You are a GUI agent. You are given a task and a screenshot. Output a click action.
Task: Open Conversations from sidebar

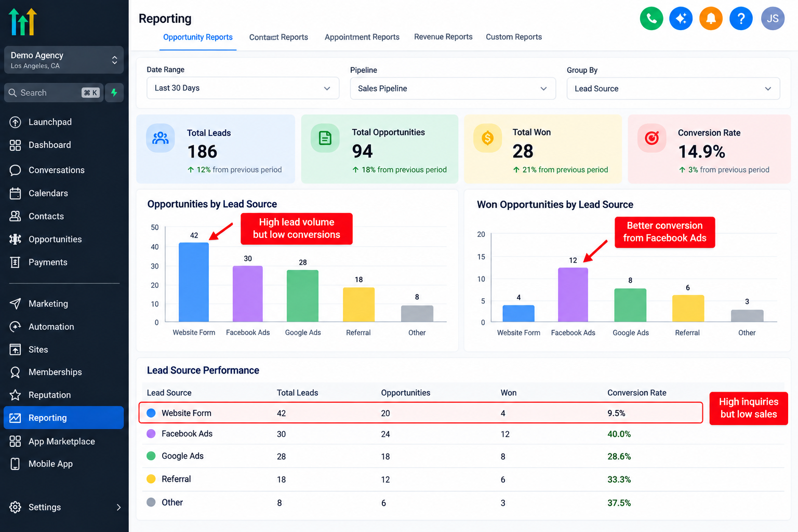tap(57, 170)
